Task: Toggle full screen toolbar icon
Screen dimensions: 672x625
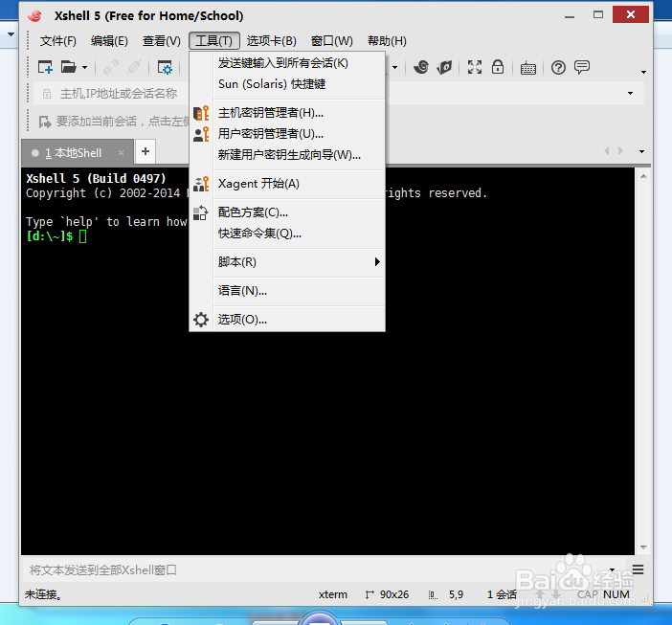Action: coord(475,67)
